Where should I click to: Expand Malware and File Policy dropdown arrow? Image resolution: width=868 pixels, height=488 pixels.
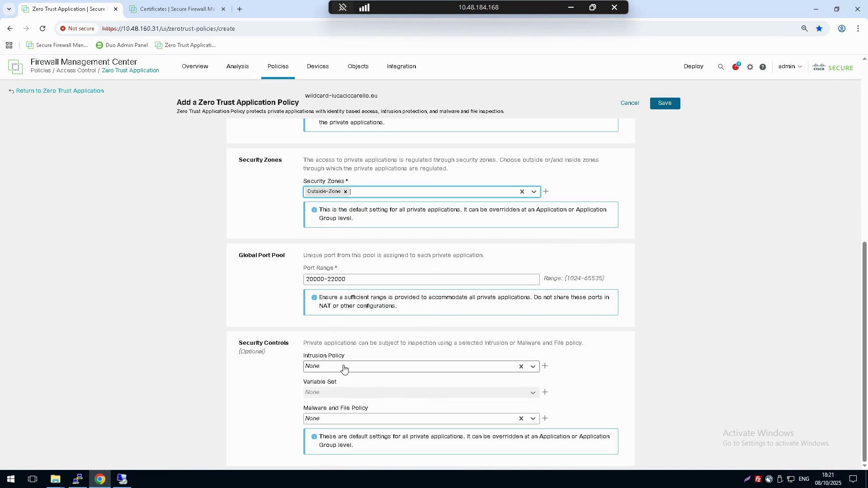click(533, 418)
